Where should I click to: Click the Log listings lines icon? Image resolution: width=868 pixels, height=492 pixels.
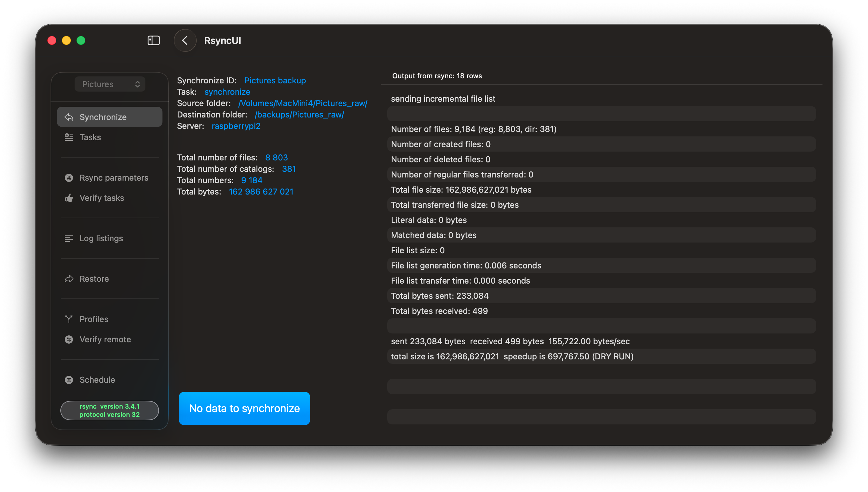[x=69, y=238]
